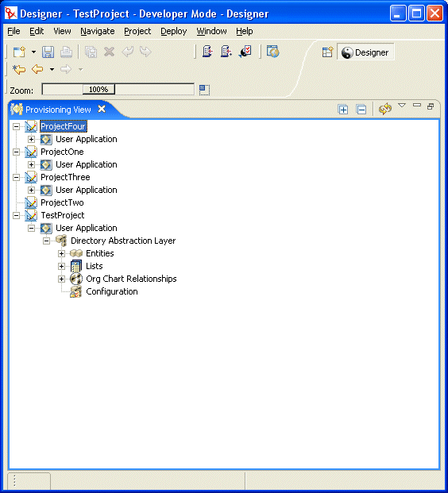The image size is (448, 493).
Task: Maximize the Provisioning View panel
Action: tap(431, 106)
